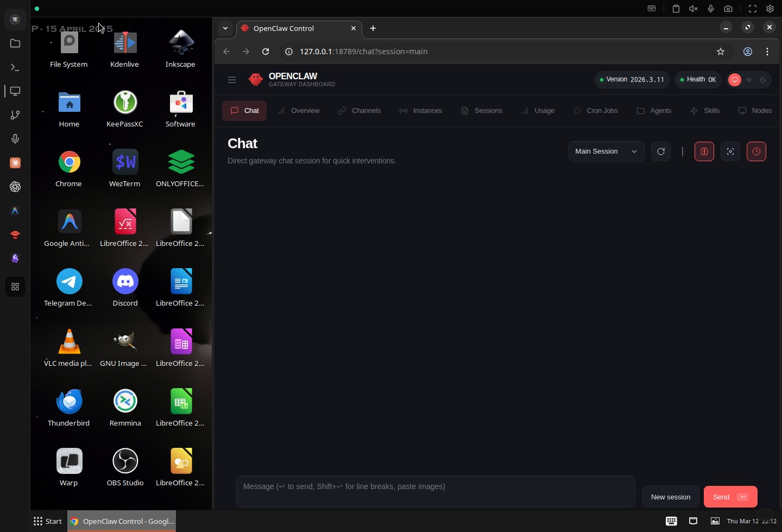The height and width of the screenshot is (532, 782).
Task: Open the terminal icon in the left sidebar
Action: pos(15,67)
